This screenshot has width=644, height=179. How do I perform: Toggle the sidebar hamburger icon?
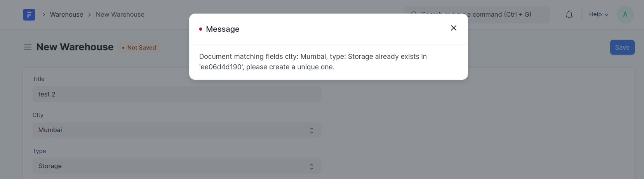(x=28, y=47)
